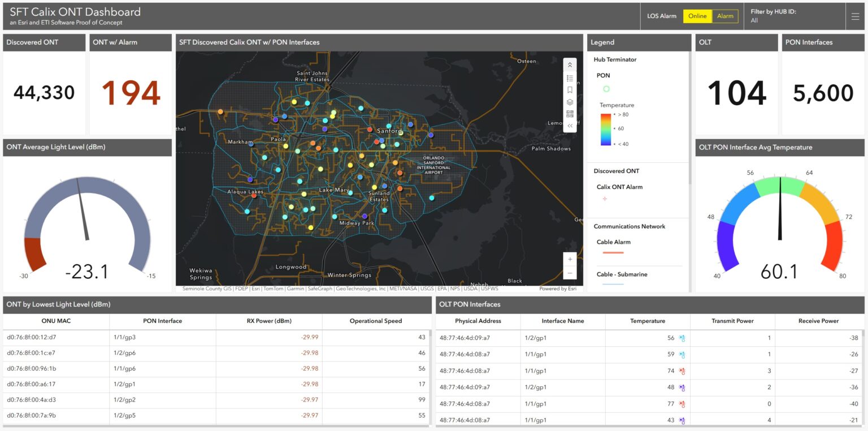Screen dimensions: 868x431
Task: Click the OLT count 104
Action: 737,93
